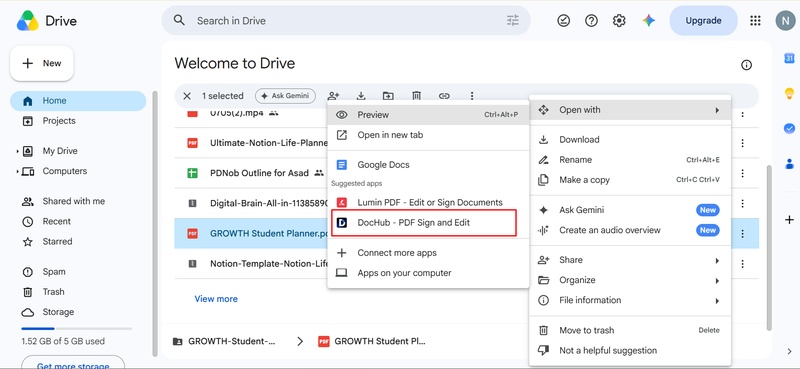
Task: Click the View more link
Action: coord(216,299)
